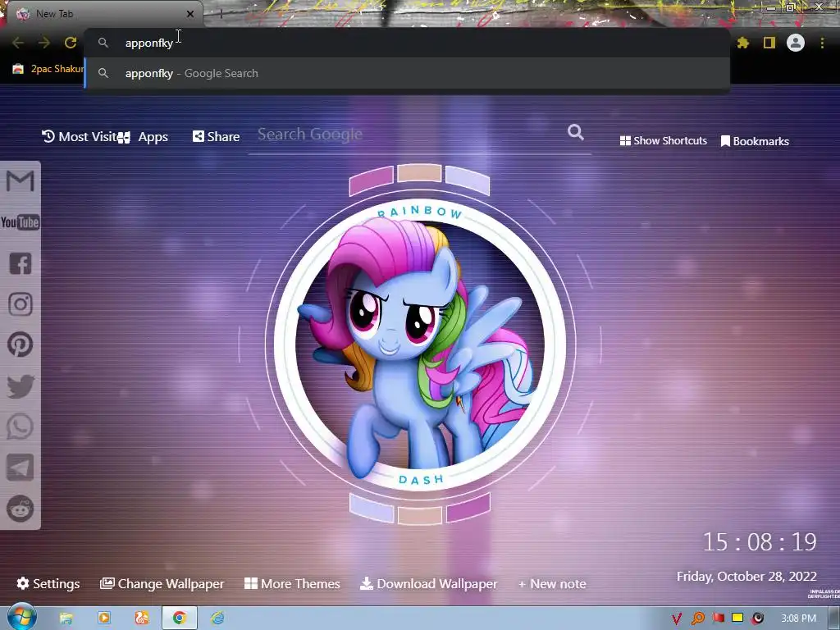Select apponfky Google Search suggestion
Image resolution: width=840 pixels, height=630 pixels.
click(407, 73)
